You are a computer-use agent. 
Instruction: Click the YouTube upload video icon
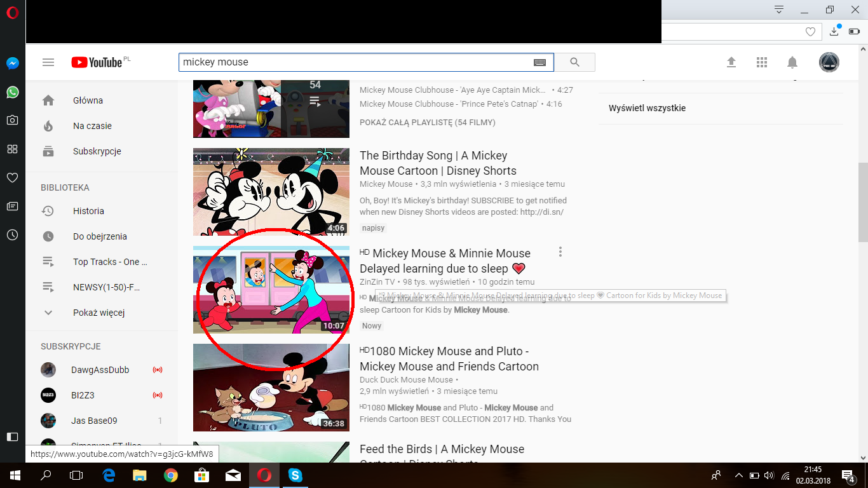coord(731,62)
